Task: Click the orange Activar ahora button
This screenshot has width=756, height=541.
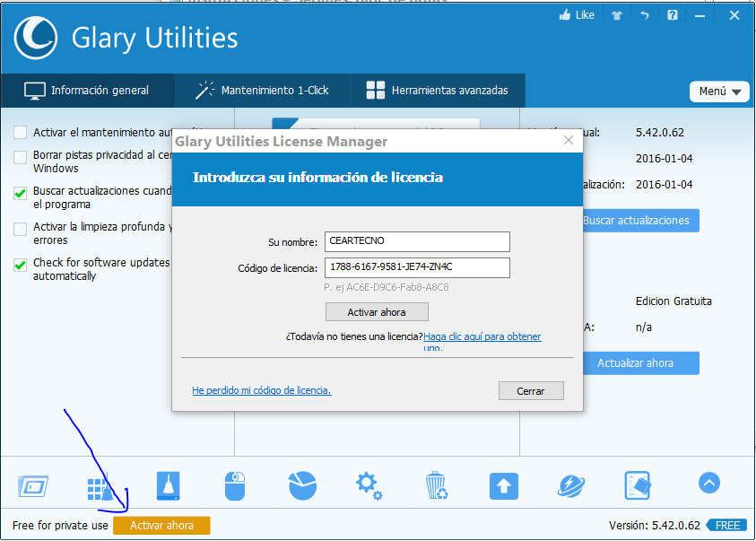Action: pos(161,526)
